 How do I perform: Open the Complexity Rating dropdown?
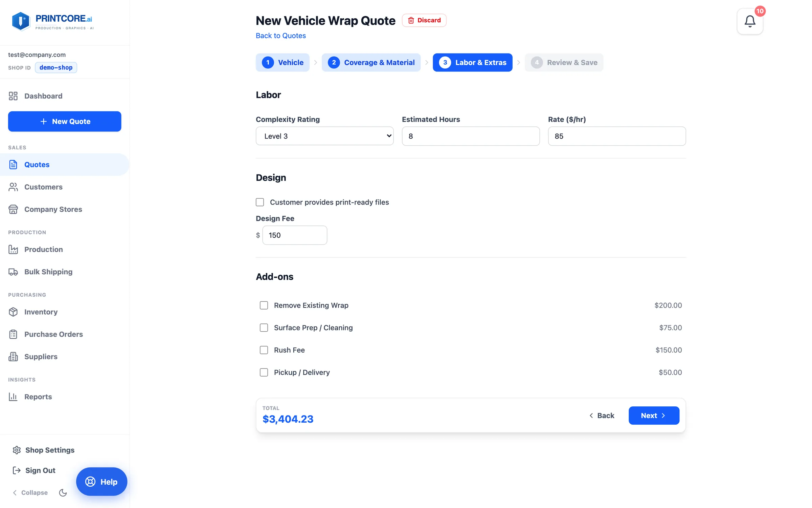pyautogui.click(x=324, y=136)
